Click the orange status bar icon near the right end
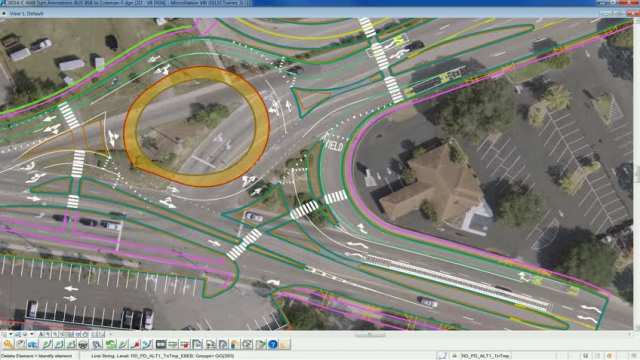 pos(609,356)
